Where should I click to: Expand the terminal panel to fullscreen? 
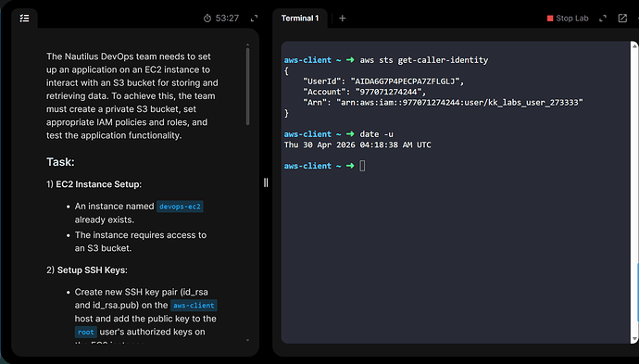click(603, 19)
